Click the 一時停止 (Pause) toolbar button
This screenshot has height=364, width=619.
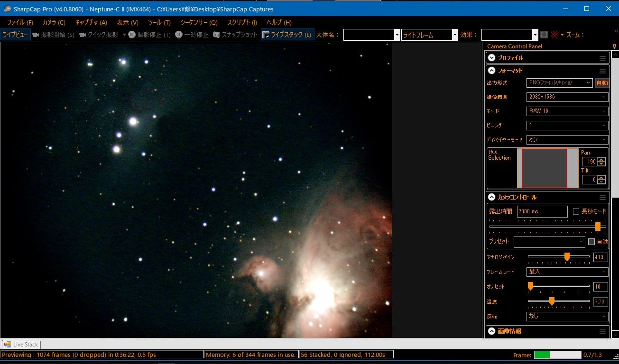(x=192, y=35)
